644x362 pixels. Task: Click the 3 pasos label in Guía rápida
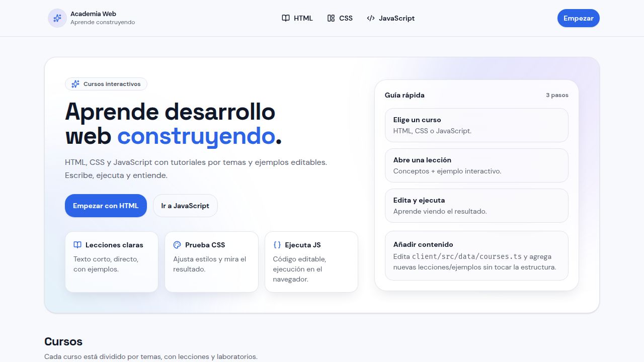point(557,95)
